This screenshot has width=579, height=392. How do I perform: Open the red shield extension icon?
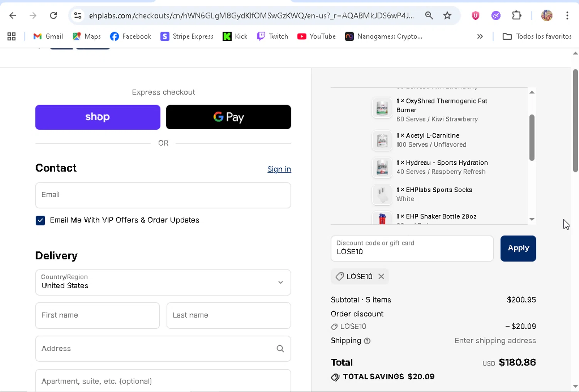tap(476, 15)
